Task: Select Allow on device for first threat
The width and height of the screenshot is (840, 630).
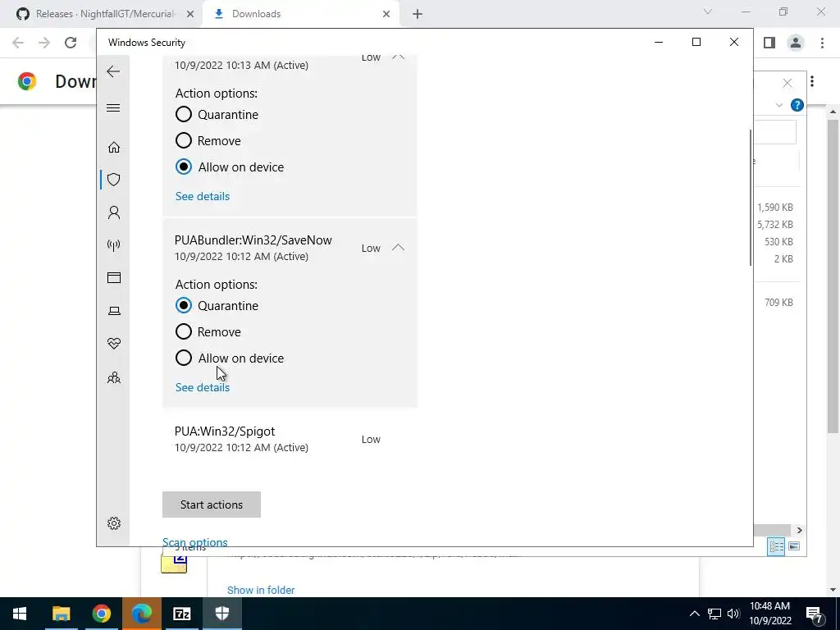Action: point(184,167)
